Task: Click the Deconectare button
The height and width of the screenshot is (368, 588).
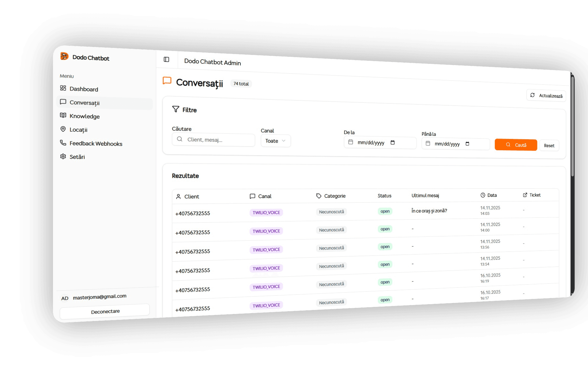Action: click(x=105, y=312)
